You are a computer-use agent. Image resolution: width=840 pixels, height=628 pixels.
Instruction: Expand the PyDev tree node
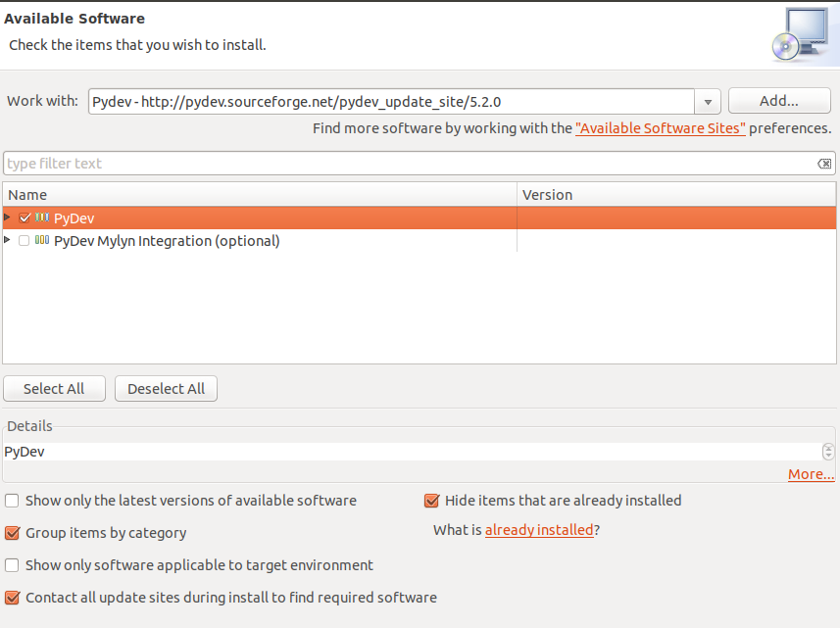(x=8, y=217)
